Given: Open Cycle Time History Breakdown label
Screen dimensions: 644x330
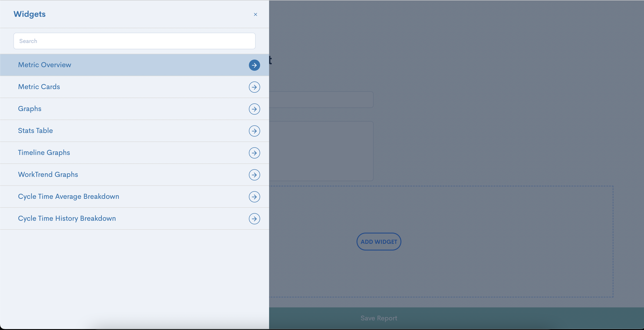Looking at the screenshot, I should (67, 219).
